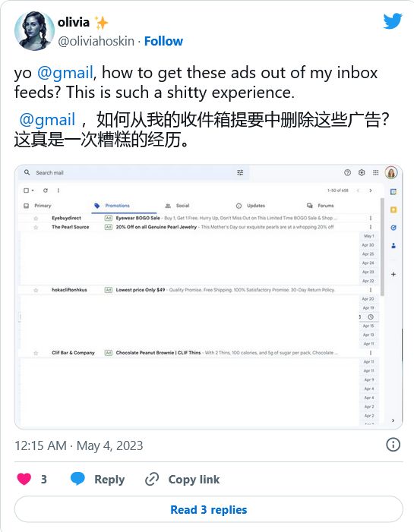Open Read 3 replies button
Screen dimensions: 414x532
click(x=209, y=509)
